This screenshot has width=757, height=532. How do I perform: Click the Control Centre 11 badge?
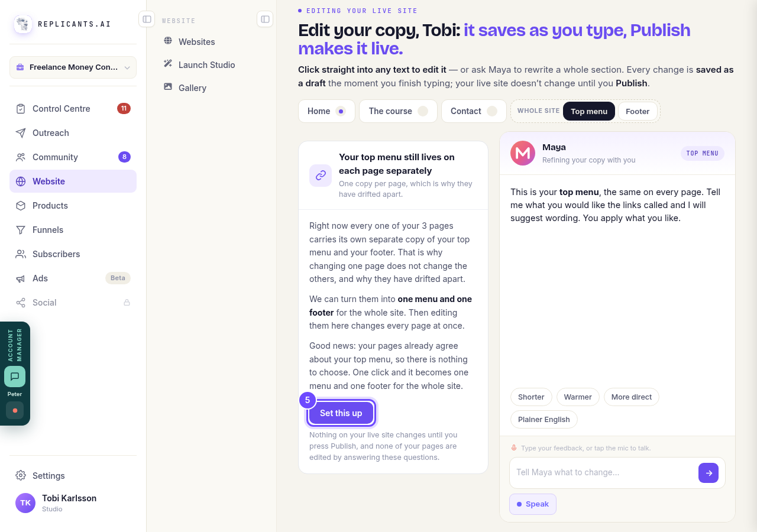[124, 108]
